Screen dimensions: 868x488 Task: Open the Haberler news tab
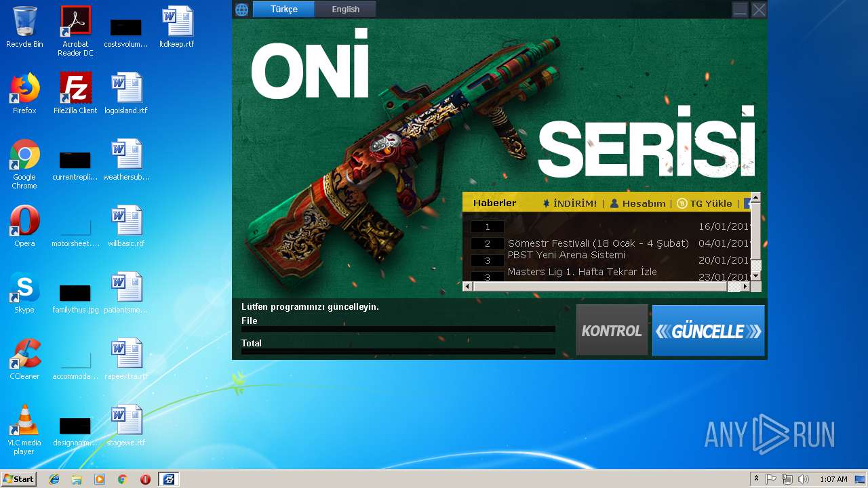494,203
